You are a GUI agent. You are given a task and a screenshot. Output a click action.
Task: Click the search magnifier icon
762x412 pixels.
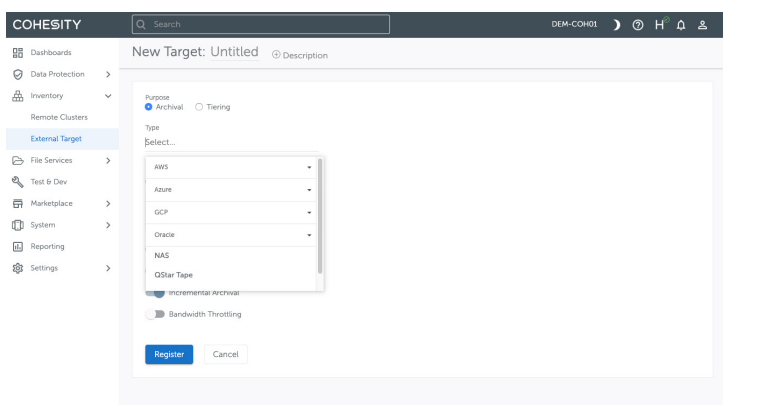click(141, 24)
